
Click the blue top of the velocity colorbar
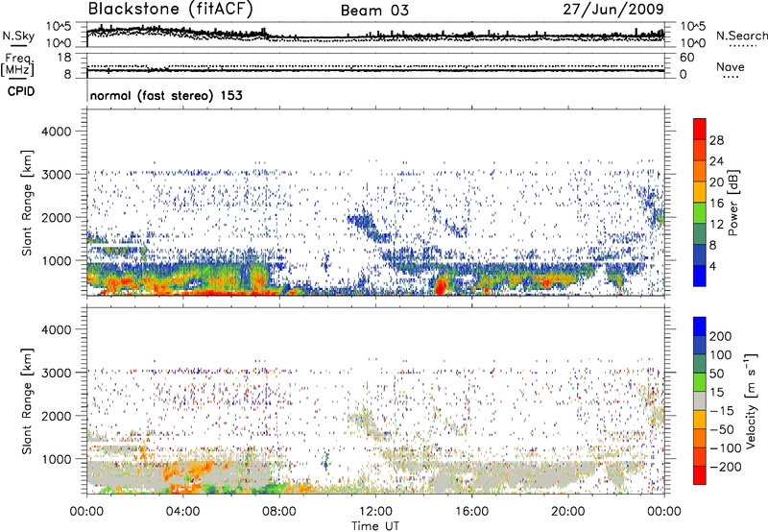pos(700,326)
